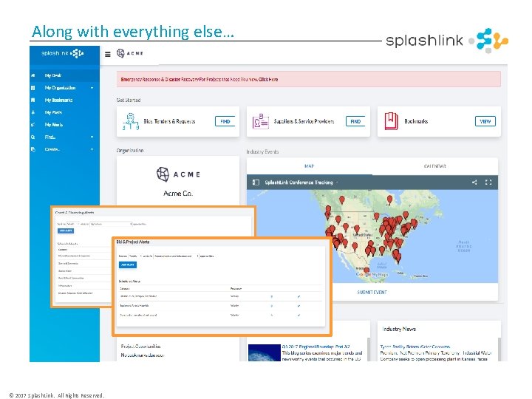532x399 pixels.
Task: Click the ACME logo in Organization card
Action: point(178,174)
